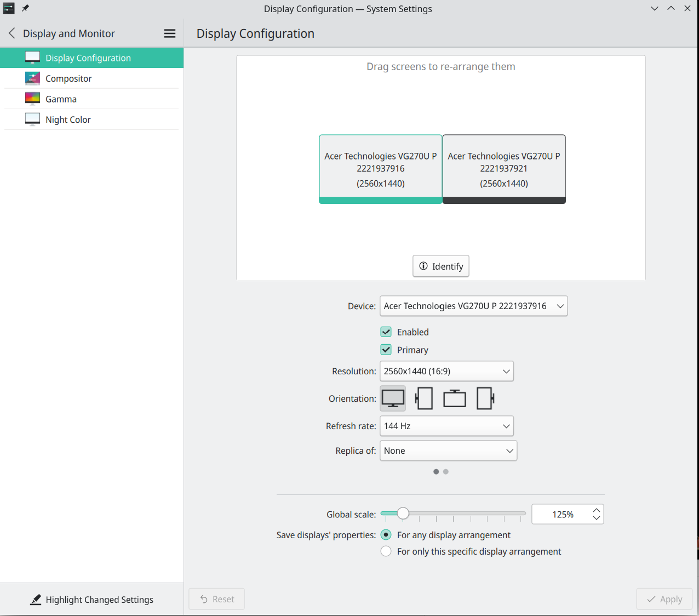Image resolution: width=699 pixels, height=616 pixels.
Task: Click Highlight Changed Settings button
Action: tap(91, 600)
